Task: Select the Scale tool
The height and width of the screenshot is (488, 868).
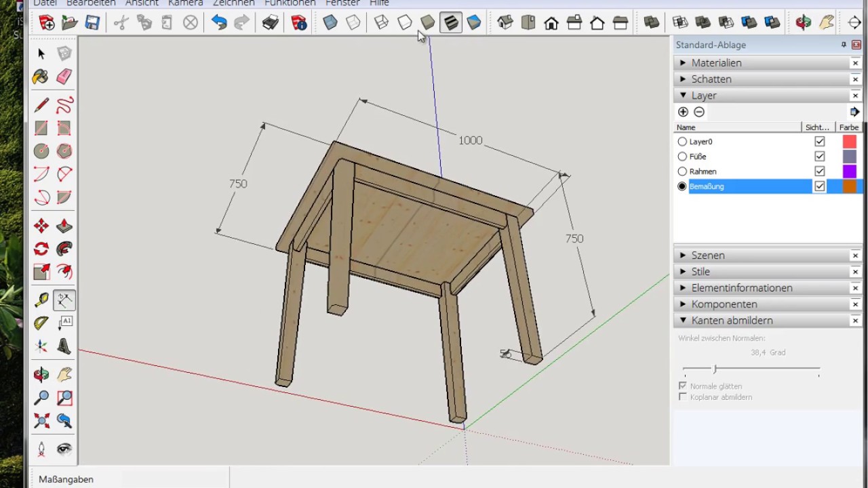Action: (41, 272)
